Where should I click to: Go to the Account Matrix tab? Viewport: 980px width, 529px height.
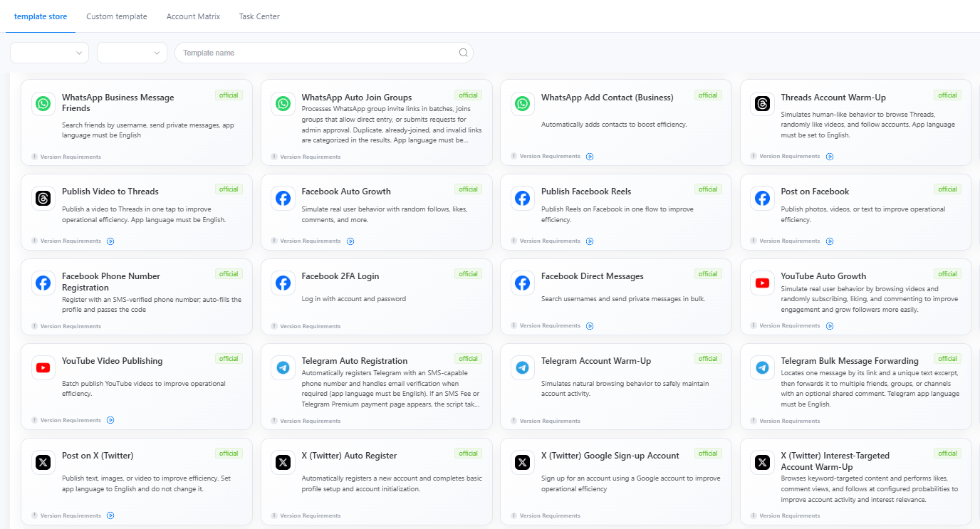point(193,16)
